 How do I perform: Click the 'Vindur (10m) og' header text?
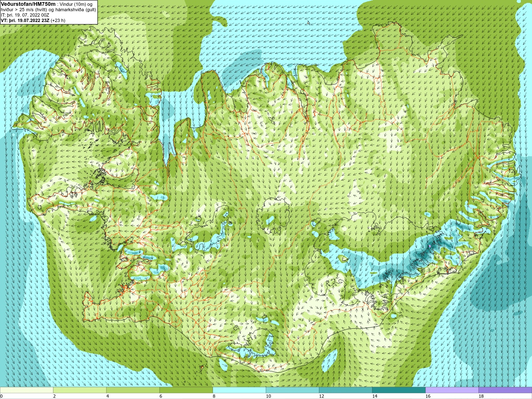click(x=76, y=4)
